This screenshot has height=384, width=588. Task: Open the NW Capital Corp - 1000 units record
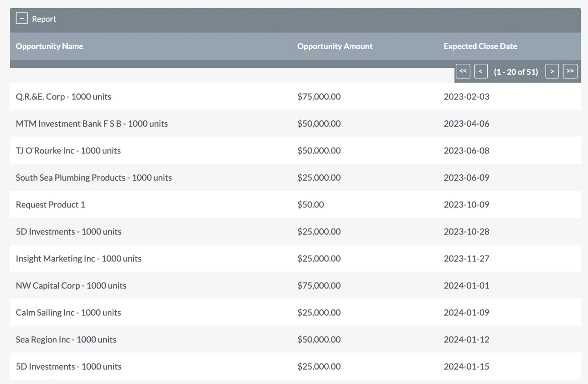(71, 285)
